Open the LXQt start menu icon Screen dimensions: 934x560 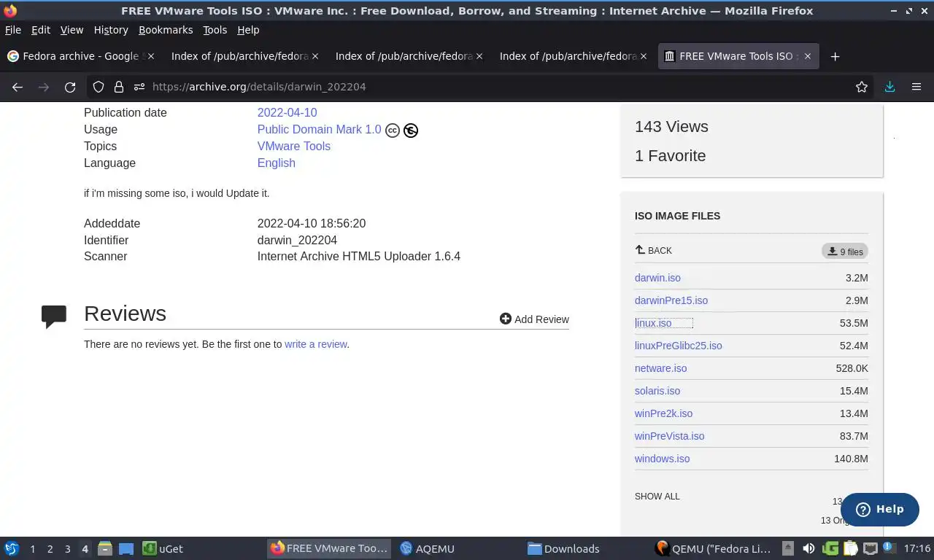pyautogui.click(x=12, y=548)
